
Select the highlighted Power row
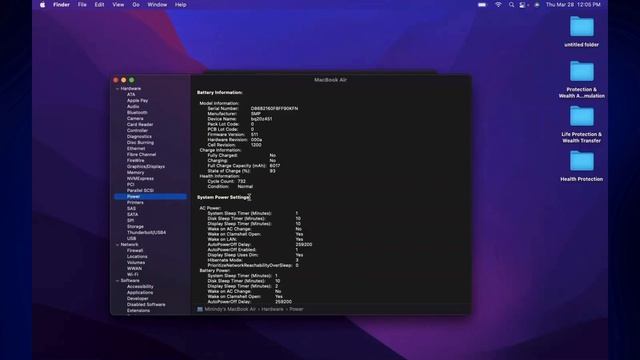[150, 196]
